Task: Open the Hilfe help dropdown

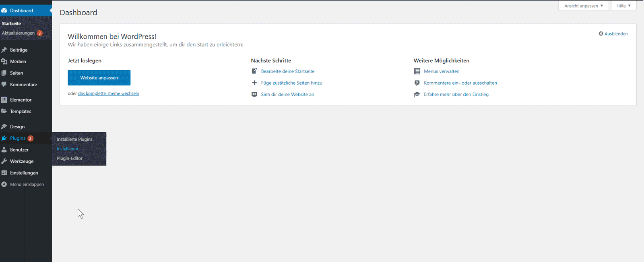Action: click(623, 6)
